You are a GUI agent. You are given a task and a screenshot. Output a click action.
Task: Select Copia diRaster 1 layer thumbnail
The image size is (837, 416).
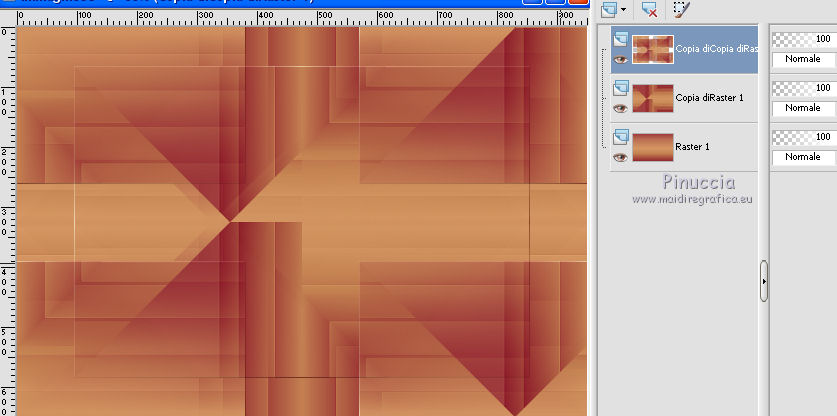[x=653, y=99]
